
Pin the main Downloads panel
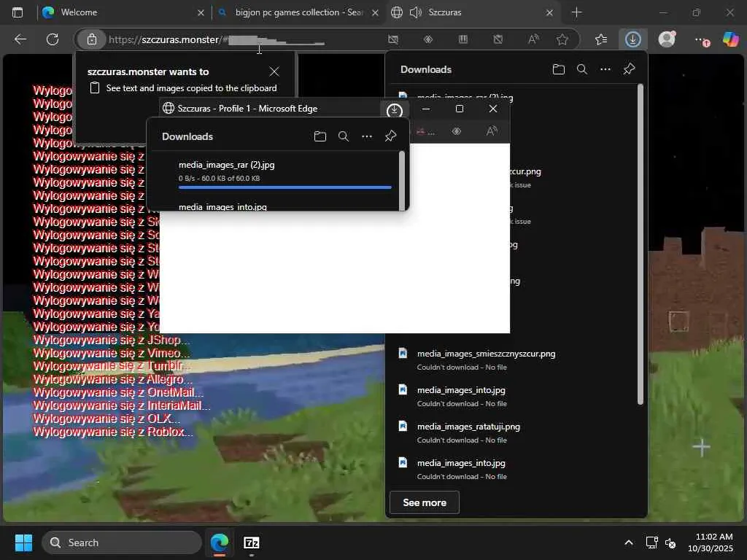pyautogui.click(x=629, y=69)
